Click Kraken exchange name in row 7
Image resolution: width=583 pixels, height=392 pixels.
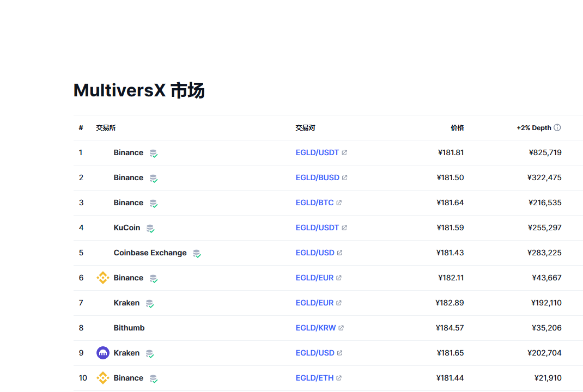[x=126, y=303]
